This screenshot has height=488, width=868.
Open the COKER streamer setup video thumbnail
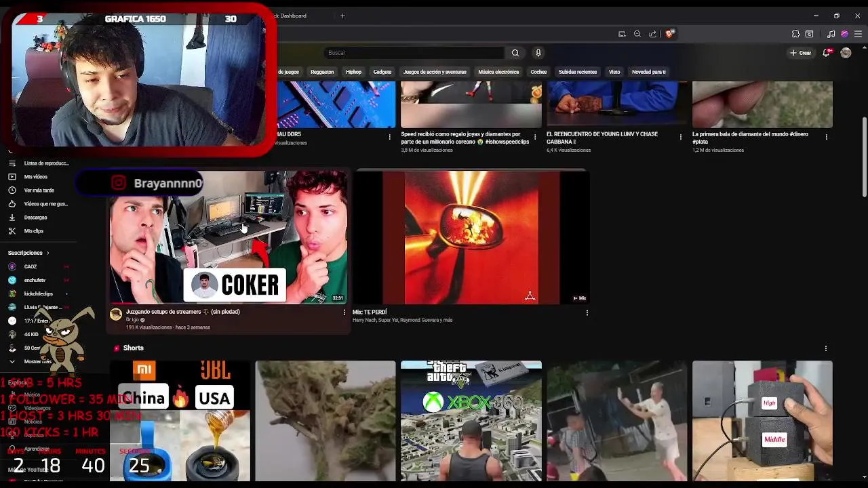pyautogui.click(x=229, y=237)
